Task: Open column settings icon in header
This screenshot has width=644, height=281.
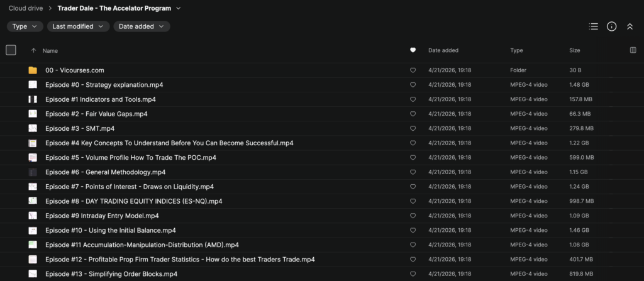Action: [x=633, y=50]
